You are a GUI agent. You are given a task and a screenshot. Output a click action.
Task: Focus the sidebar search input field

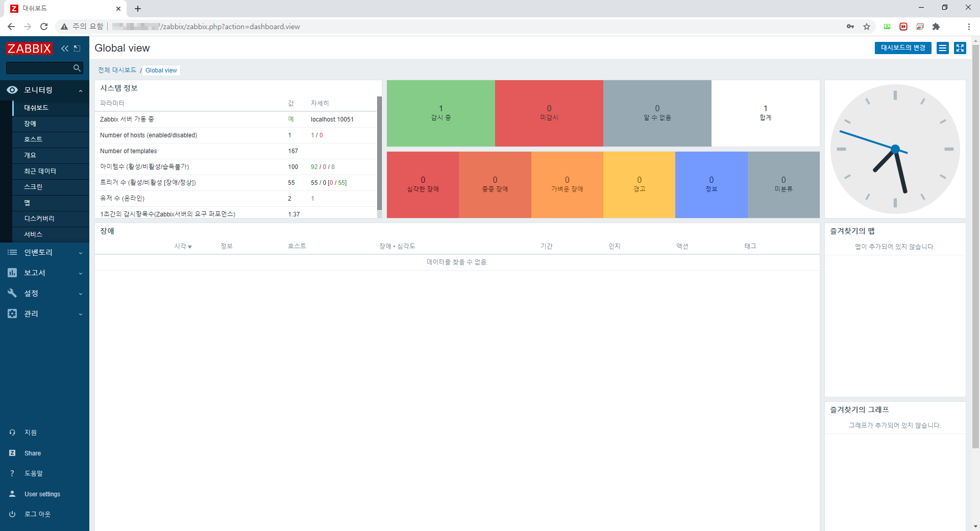click(x=39, y=68)
